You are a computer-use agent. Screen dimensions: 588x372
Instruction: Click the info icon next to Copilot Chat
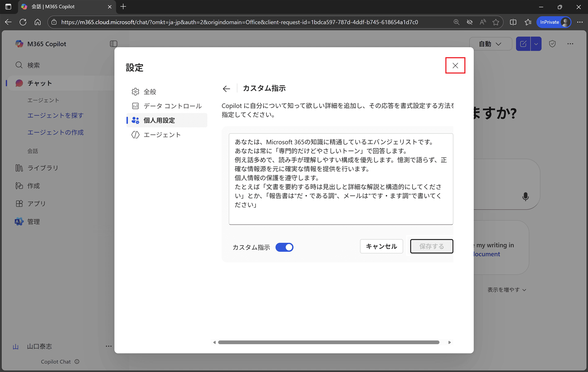click(77, 362)
